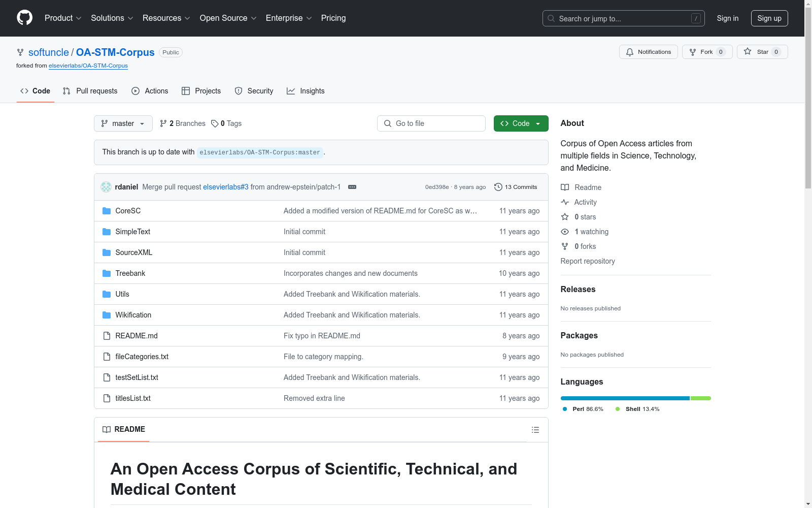This screenshot has width=812, height=508.
Task: Open the OA-STM-Corpus repository name link
Action: tap(115, 52)
